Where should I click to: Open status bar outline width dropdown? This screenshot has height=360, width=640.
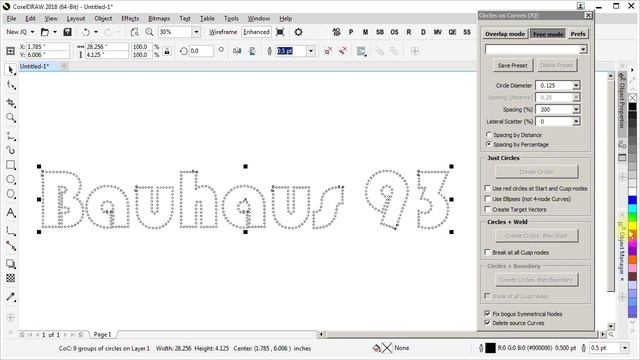625,348
